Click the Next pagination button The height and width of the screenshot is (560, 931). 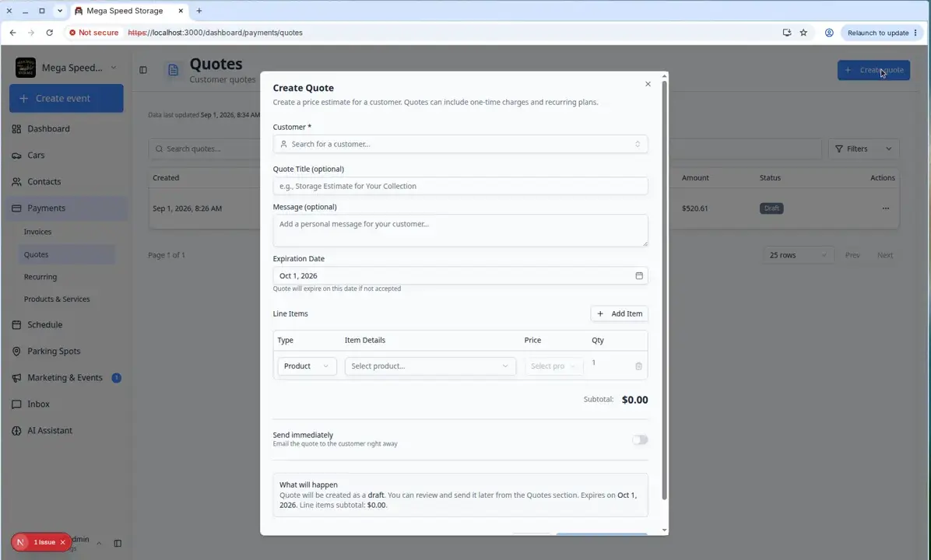click(x=885, y=255)
